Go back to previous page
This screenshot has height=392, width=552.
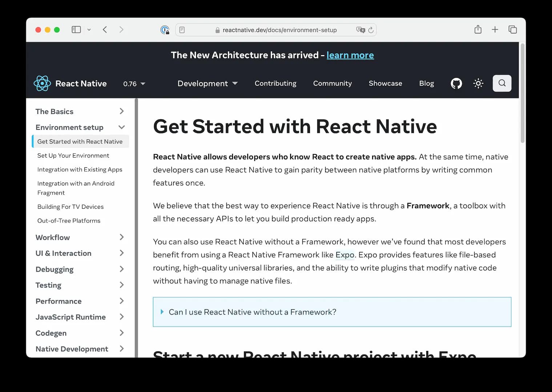[105, 30]
